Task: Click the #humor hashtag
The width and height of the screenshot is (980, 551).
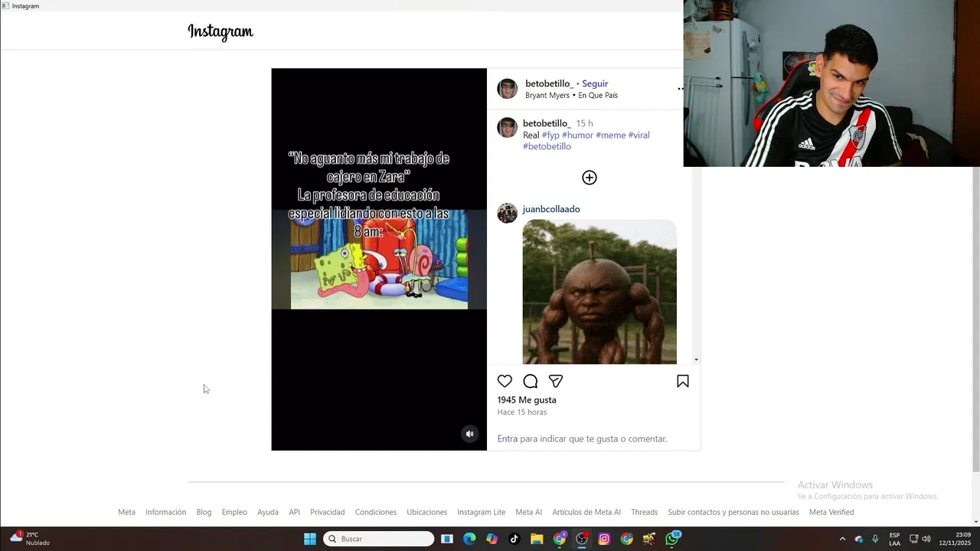Action: click(x=577, y=135)
